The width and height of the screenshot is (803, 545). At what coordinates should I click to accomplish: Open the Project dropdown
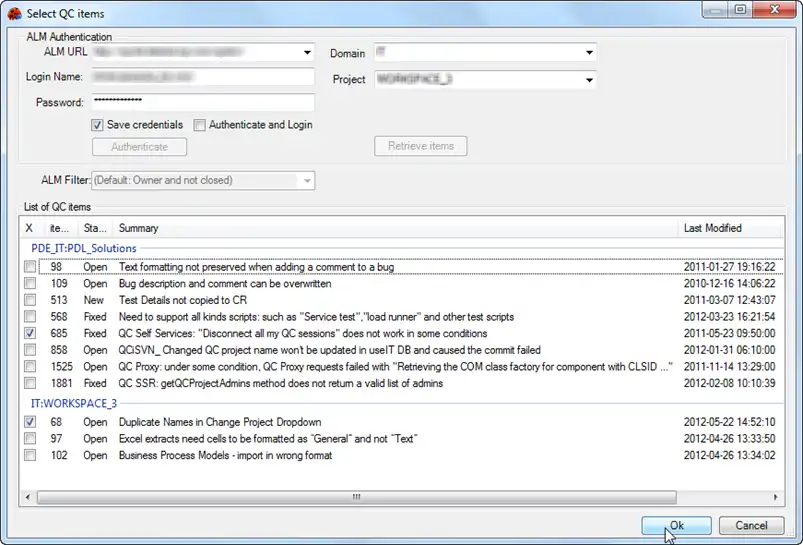pyautogui.click(x=589, y=80)
